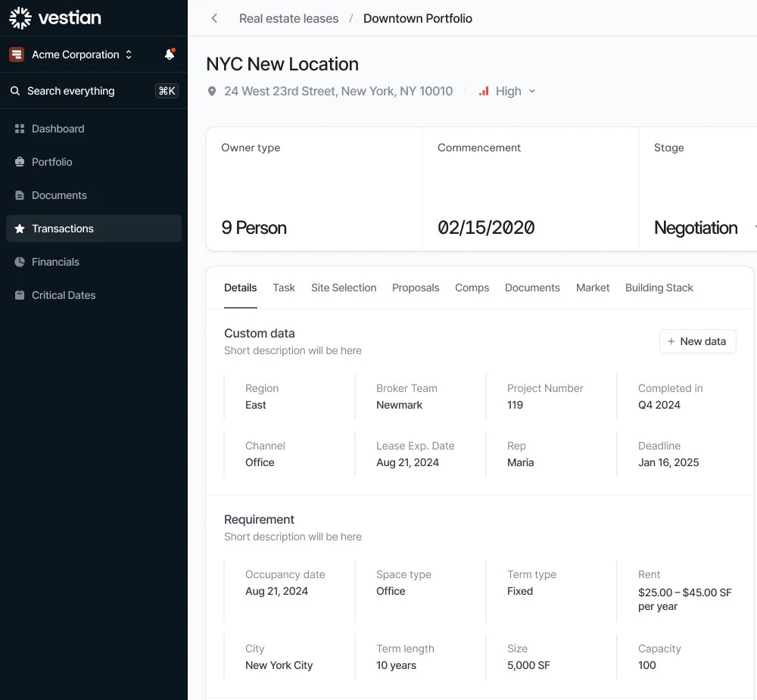The image size is (757, 700).
Task: Click the Vestian logo icon
Action: click(x=20, y=18)
